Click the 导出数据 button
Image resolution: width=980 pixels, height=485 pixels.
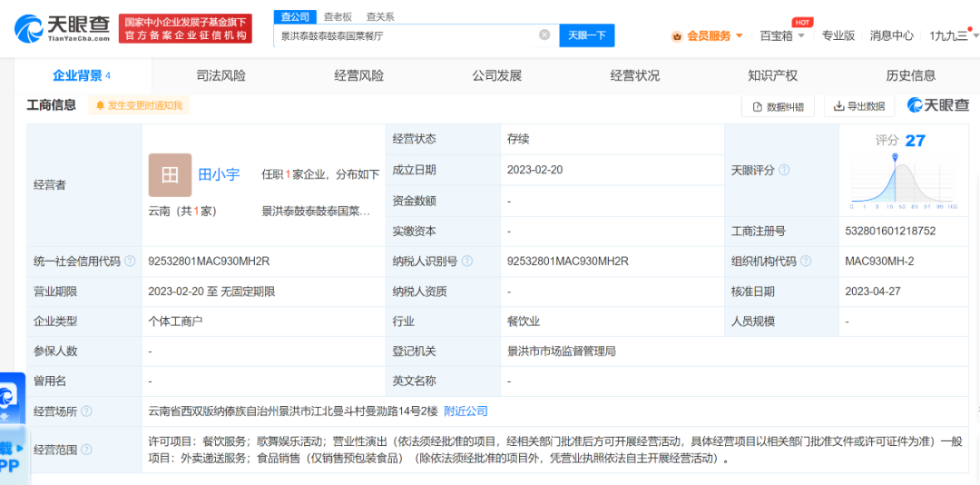[x=859, y=106]
